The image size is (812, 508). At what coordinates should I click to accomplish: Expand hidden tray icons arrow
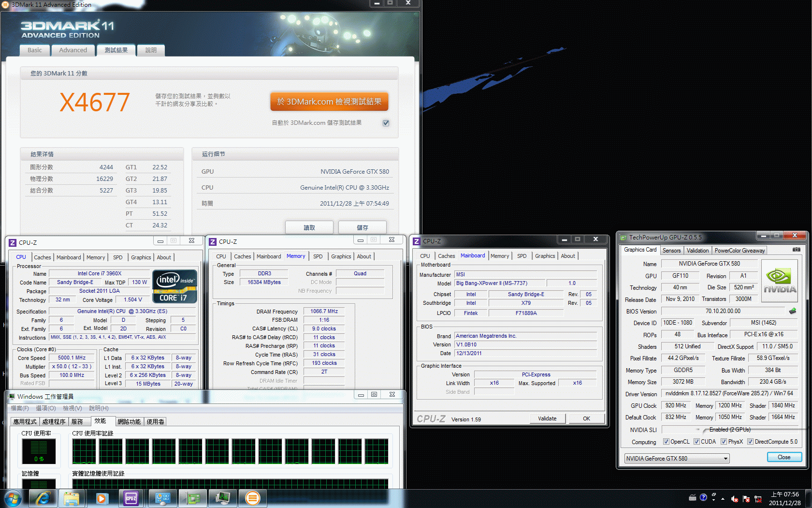723,499
